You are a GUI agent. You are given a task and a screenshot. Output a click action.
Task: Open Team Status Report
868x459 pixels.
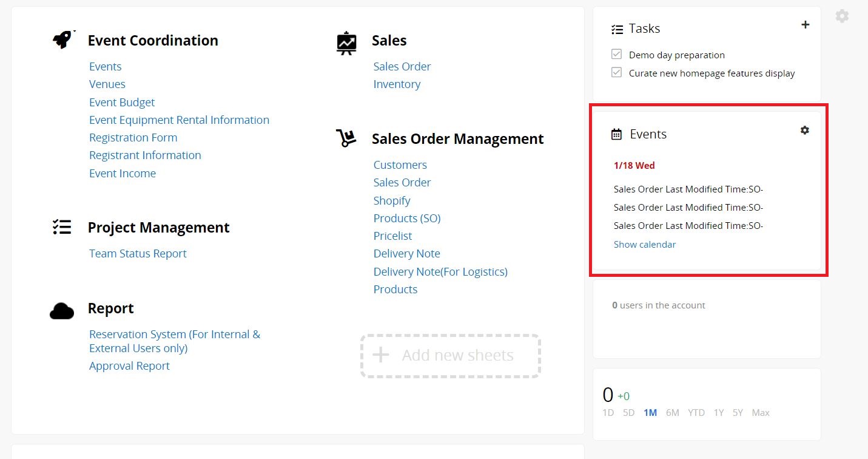point(138,254)
